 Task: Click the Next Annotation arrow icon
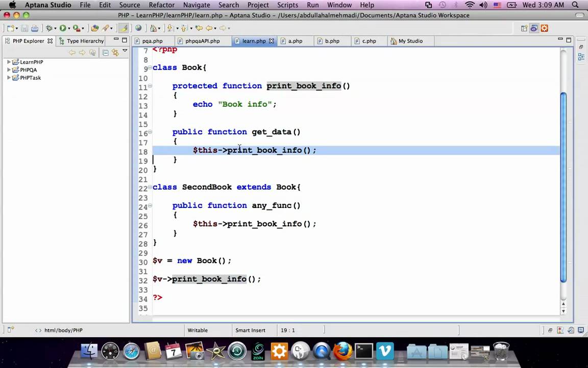pos(170,28)
